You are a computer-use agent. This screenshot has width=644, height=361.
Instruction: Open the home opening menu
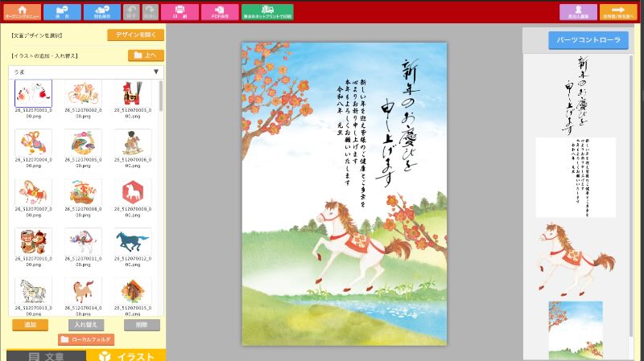coord(23,11)
